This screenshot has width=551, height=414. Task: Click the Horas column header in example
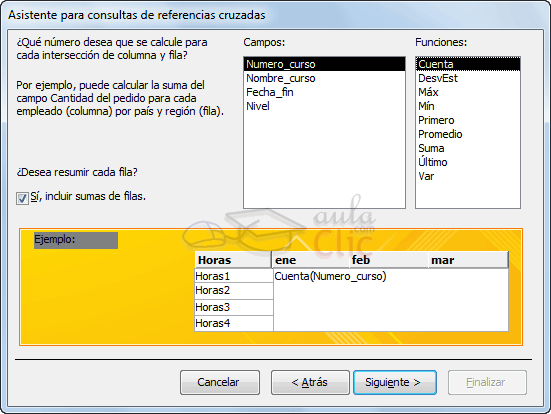[233, 260]
